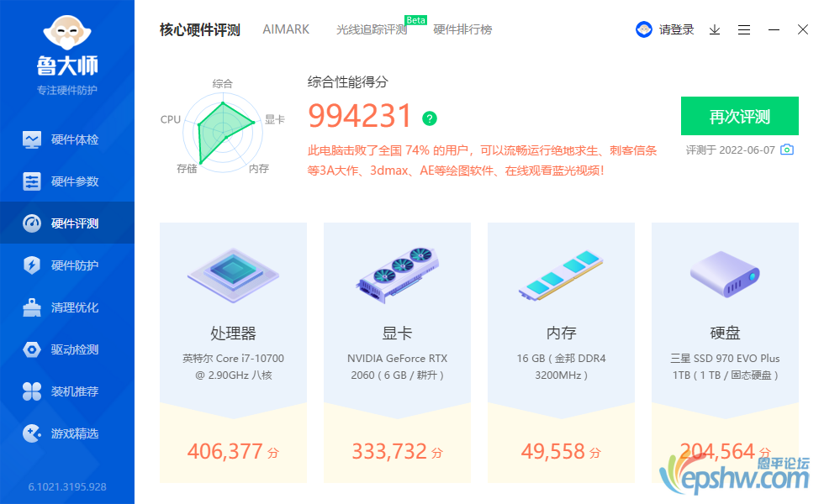Click the 16 GB 金邦 DDR4 description
Screen dimensions: 824x504
[x=562, y=366]
